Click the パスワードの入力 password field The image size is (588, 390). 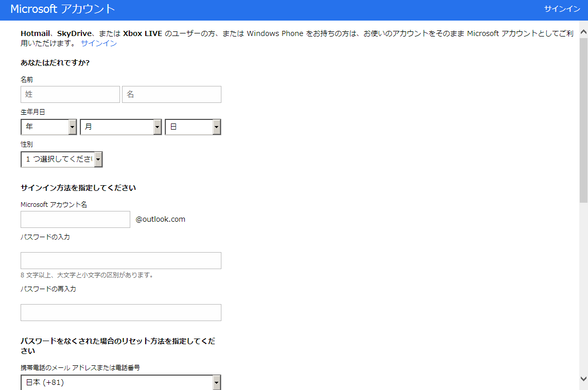tap(121, 261)
